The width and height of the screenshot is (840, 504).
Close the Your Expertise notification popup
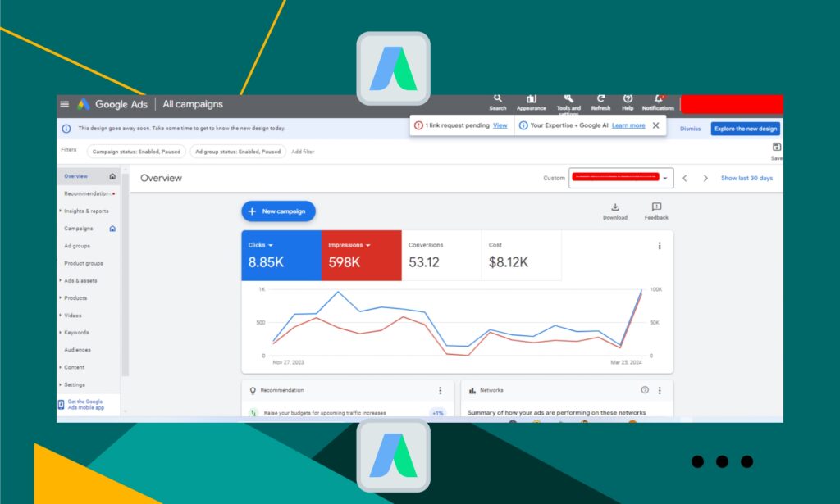tap(655, 125)
